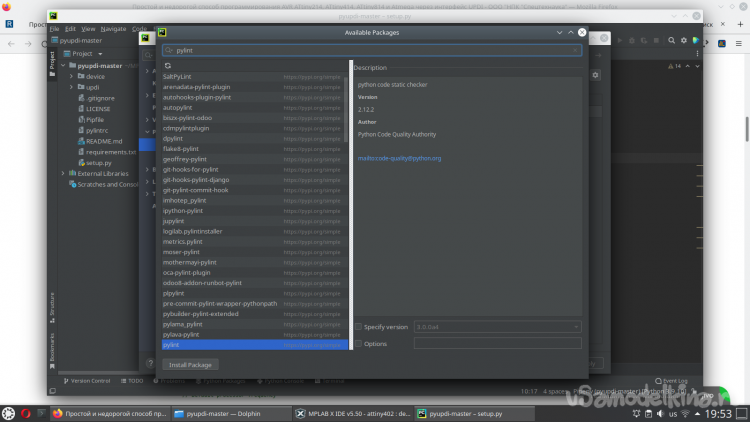Click the code-quality mailto link
750x422 pixels.
399,158
